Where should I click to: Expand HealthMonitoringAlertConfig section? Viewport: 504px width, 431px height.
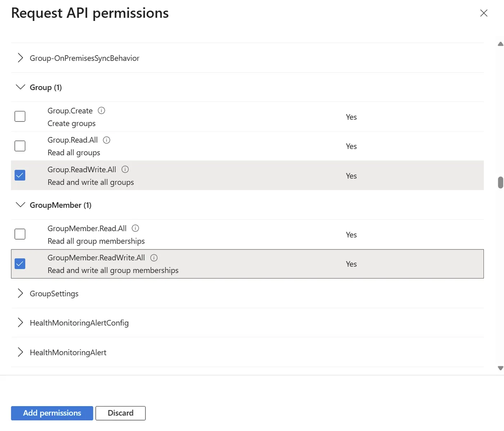[21, 323]
